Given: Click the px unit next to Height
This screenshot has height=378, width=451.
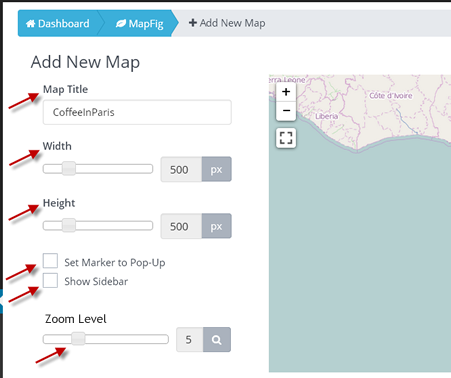Looking at the screenshot, I should click(x=216, y=226).
